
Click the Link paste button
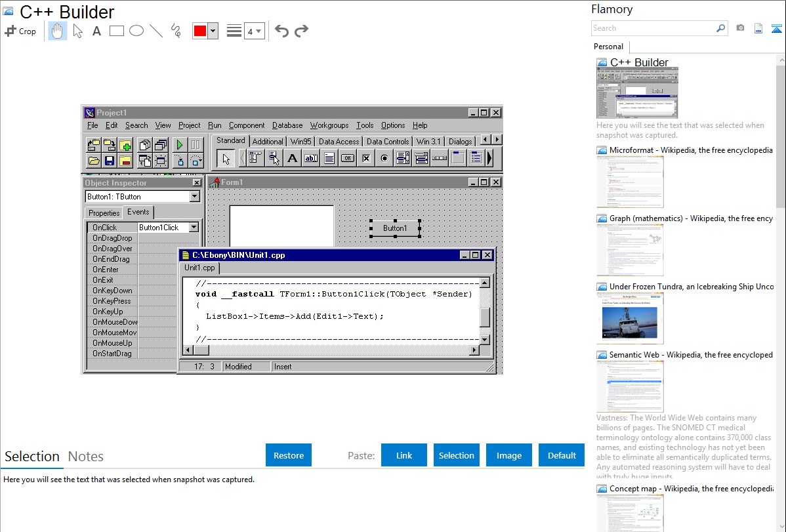404,455
